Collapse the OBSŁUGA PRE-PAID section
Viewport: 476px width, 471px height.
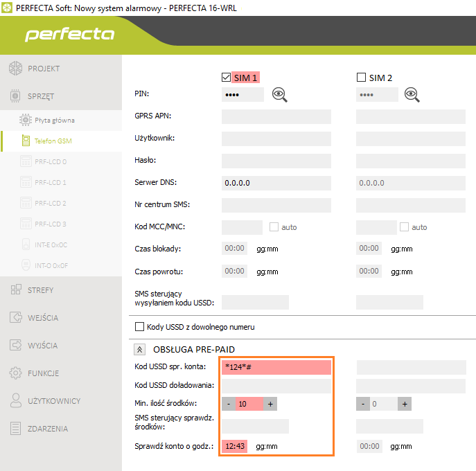coord(140,349)
